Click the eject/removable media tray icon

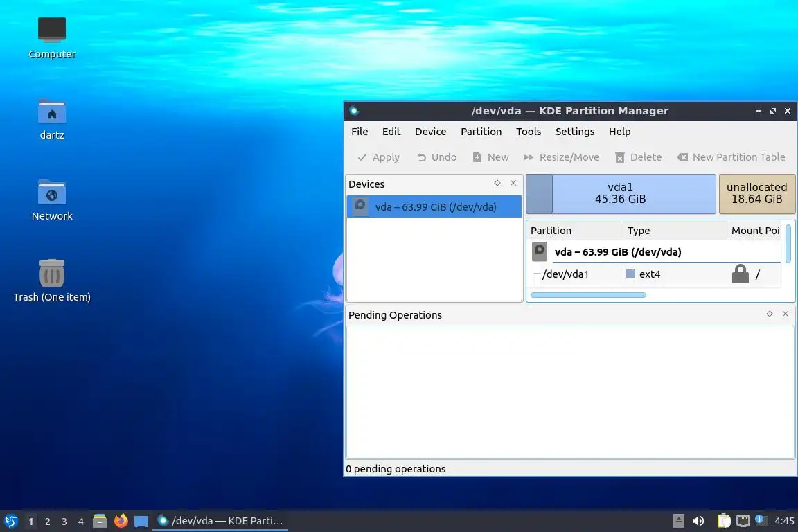(x=678, y=521)
